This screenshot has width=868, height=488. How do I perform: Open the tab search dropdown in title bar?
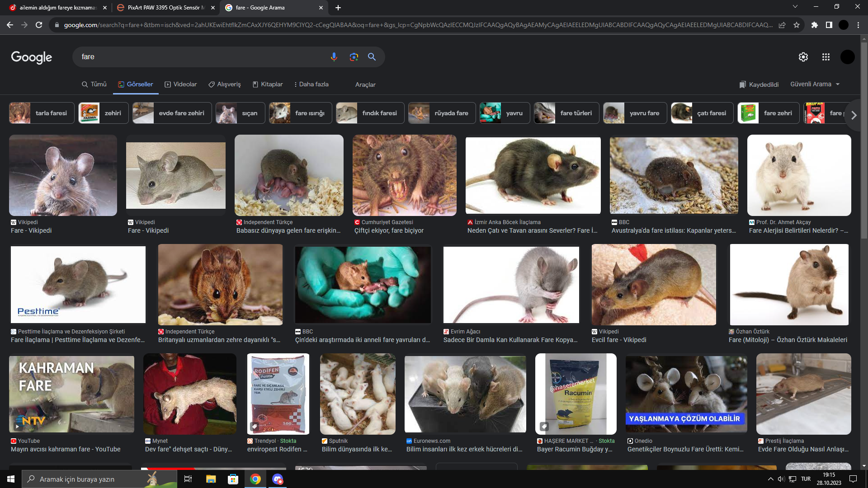[x=795, y=7]
